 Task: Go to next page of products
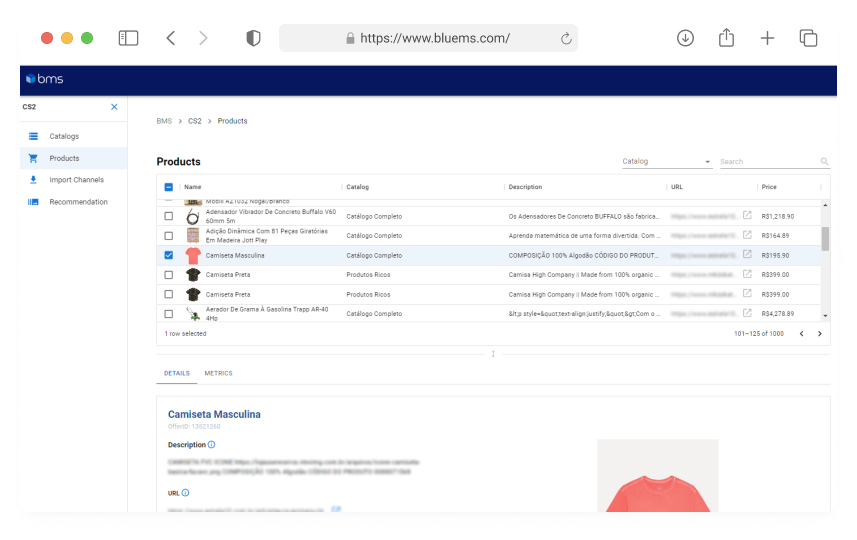tap(819, 333)
